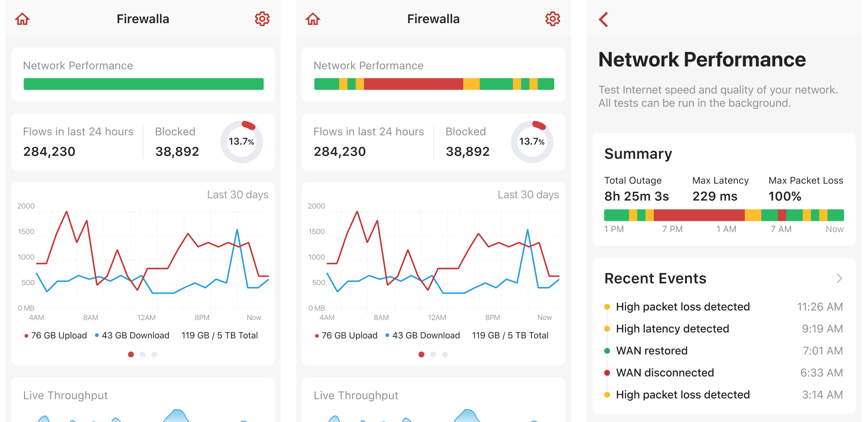Select second page dot under middle chart
Screen dimensions: 868x422
coord(433,354)
